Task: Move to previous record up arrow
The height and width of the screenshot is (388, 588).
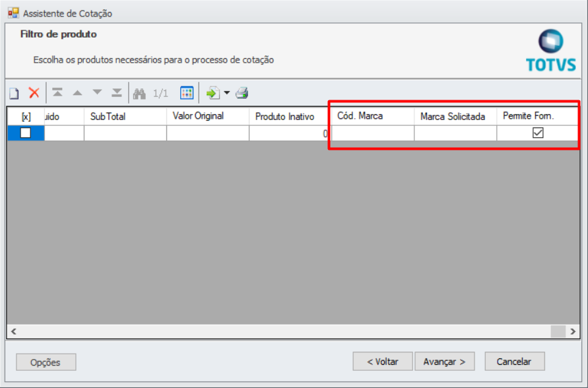Action: (x=77, y=92)
